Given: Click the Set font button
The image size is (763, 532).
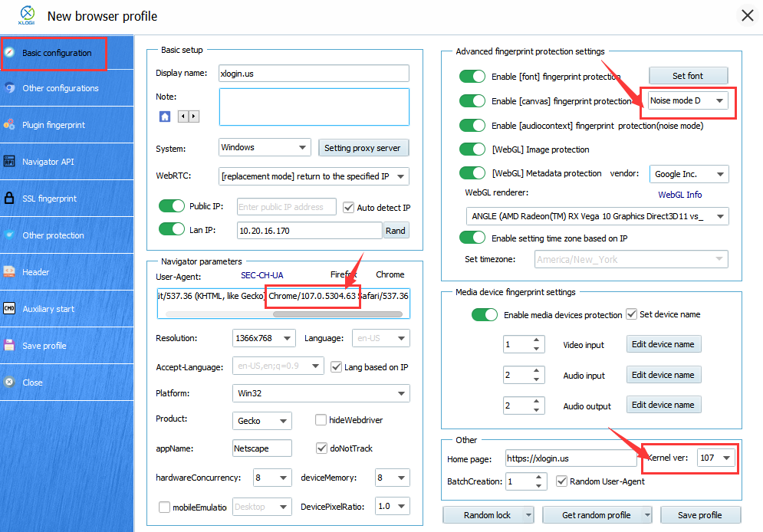Looking at the screenshot, I should pos(688,76).
